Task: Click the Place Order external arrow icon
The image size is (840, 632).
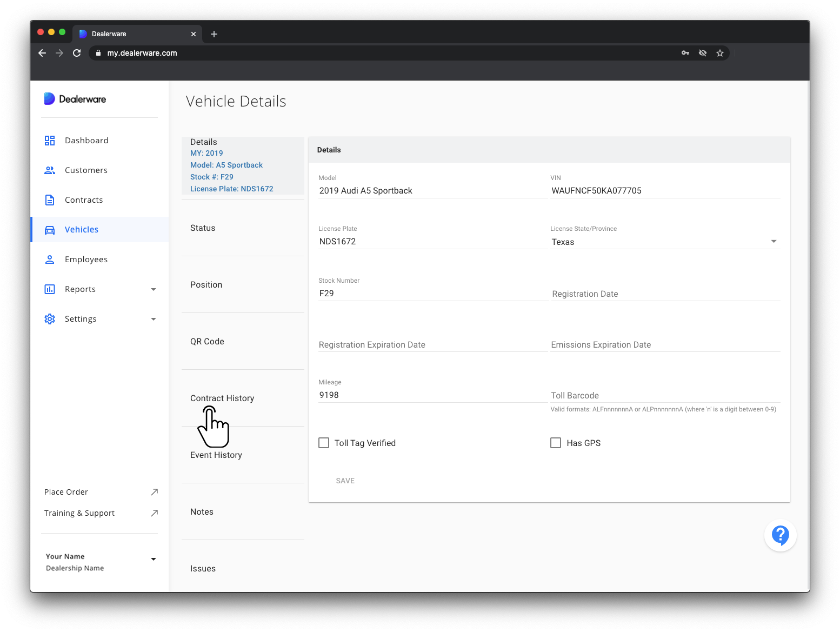Action: pyautogui.click(x=154, y=492)
